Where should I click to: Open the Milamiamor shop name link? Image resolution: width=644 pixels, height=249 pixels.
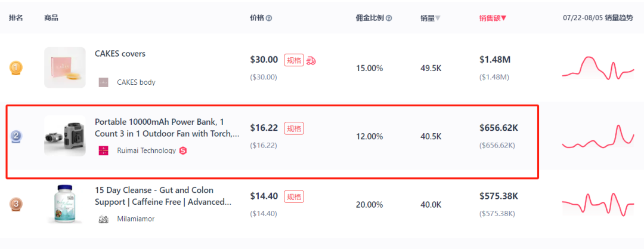coord(136,219)
